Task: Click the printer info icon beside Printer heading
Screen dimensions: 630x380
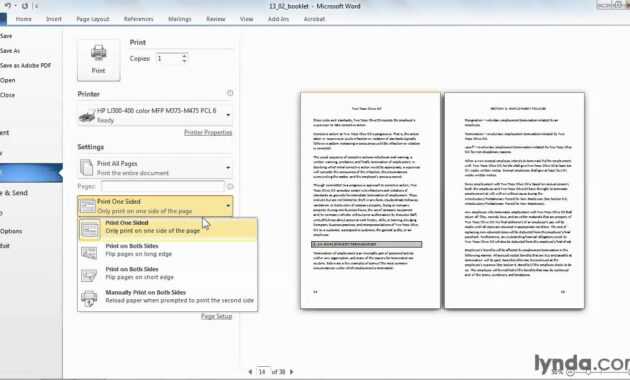Action: tap(230, 93)
